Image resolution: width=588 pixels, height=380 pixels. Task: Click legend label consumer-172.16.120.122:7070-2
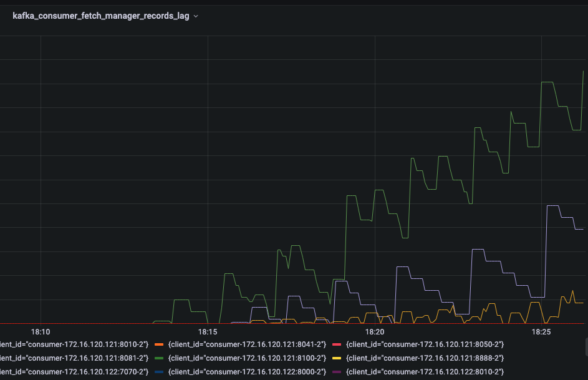(74, 372)
